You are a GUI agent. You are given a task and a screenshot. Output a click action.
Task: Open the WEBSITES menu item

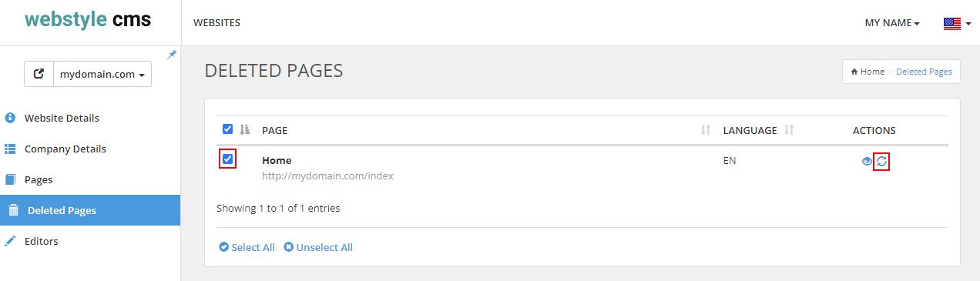point(216,23)
